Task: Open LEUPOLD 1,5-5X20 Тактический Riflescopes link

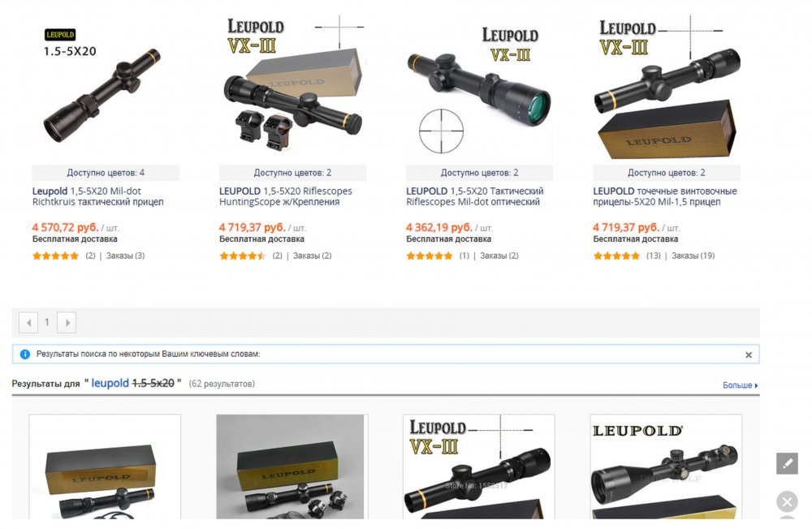Action: point(475,196)
